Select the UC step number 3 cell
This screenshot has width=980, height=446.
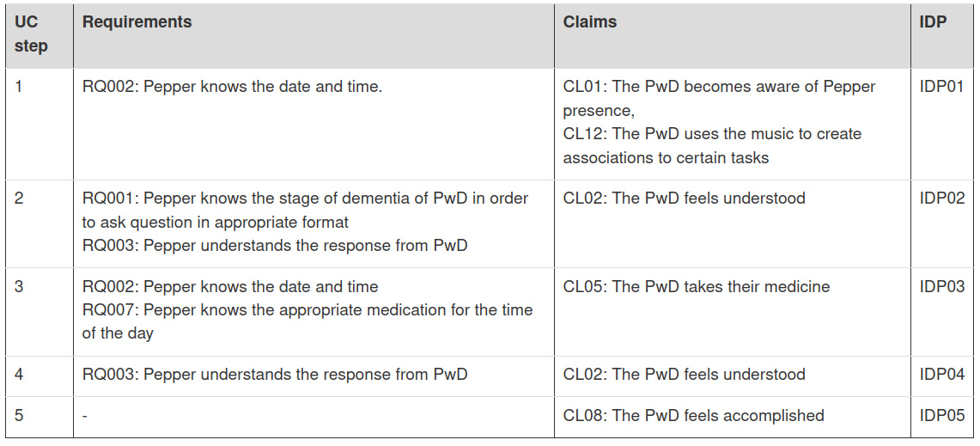click(20, 287)
